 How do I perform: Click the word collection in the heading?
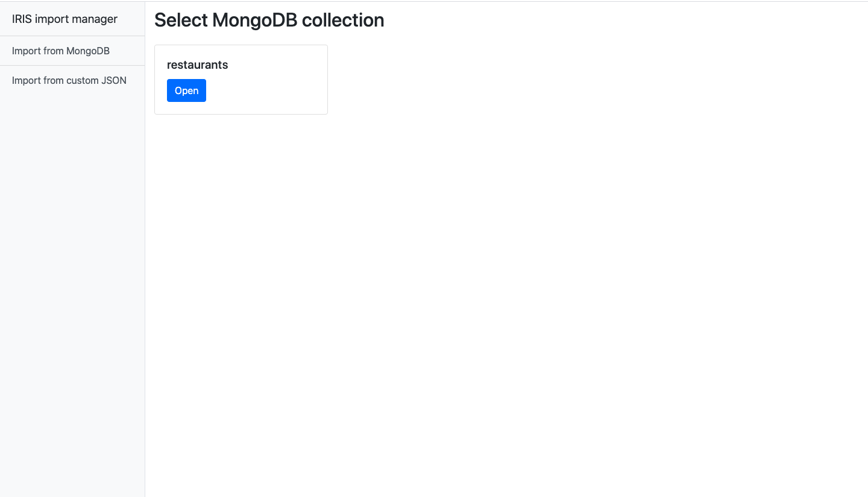tap(343, 20)
